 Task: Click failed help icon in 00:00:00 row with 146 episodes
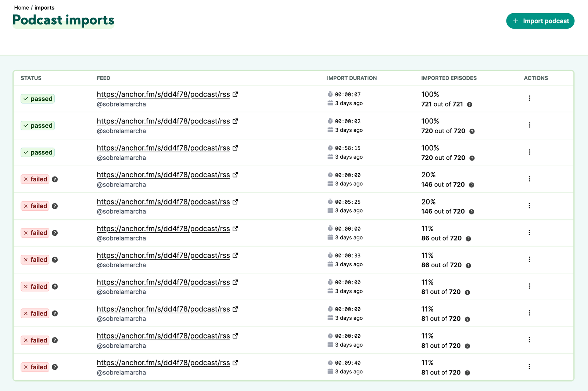tap(55, 179)
